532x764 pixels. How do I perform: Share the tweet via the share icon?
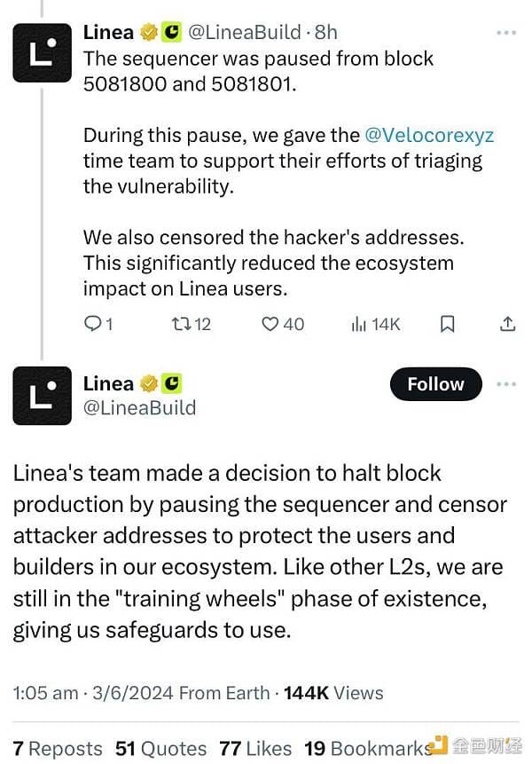[507, 325]
